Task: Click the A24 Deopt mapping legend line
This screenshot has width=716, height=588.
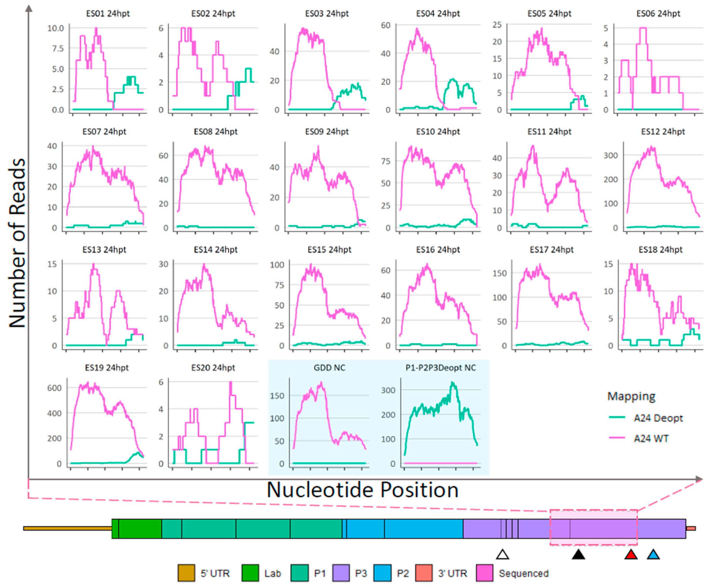Action: point(617,417)
